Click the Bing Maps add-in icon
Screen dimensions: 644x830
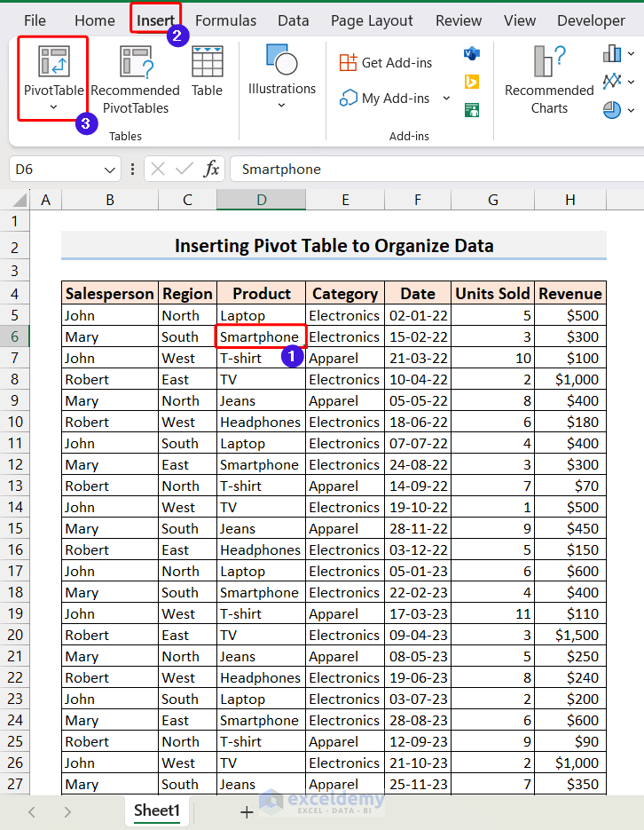[472, 82]
